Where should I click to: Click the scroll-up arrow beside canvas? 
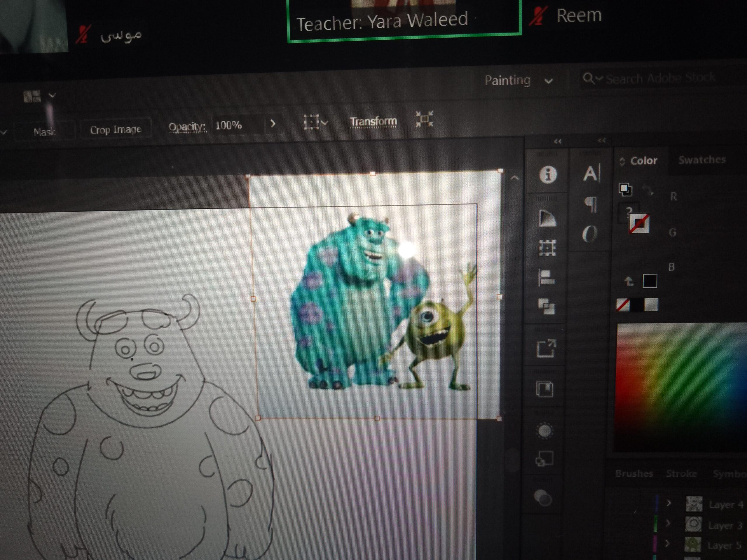[514, 178]
